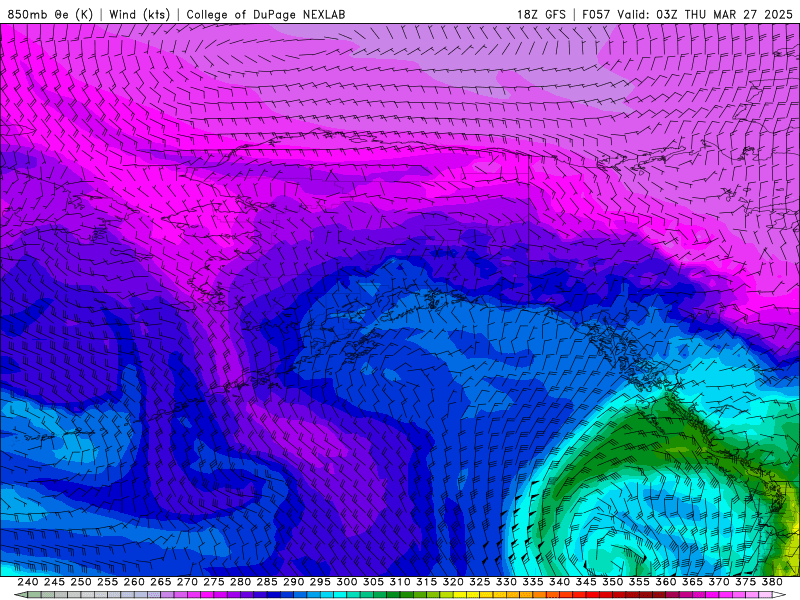Select the 290 color scale label
This screenshot has height=600, width=800.
click(x=293, y=582)
